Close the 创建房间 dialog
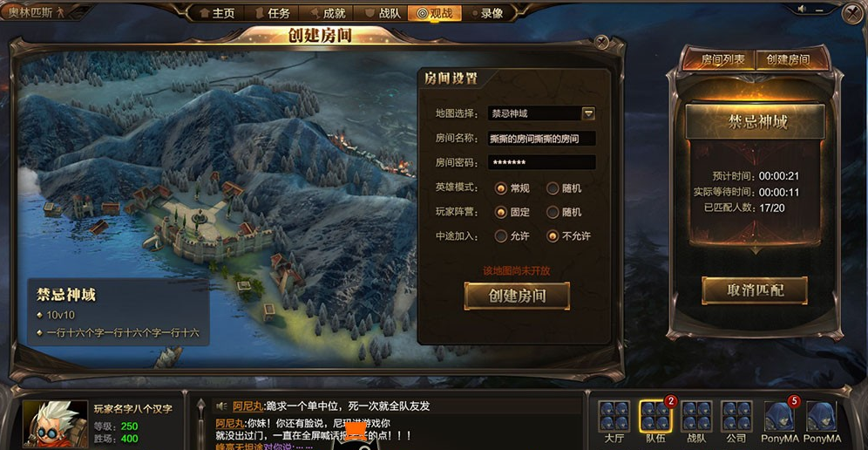868x450 pixels. tap(601, 42)
